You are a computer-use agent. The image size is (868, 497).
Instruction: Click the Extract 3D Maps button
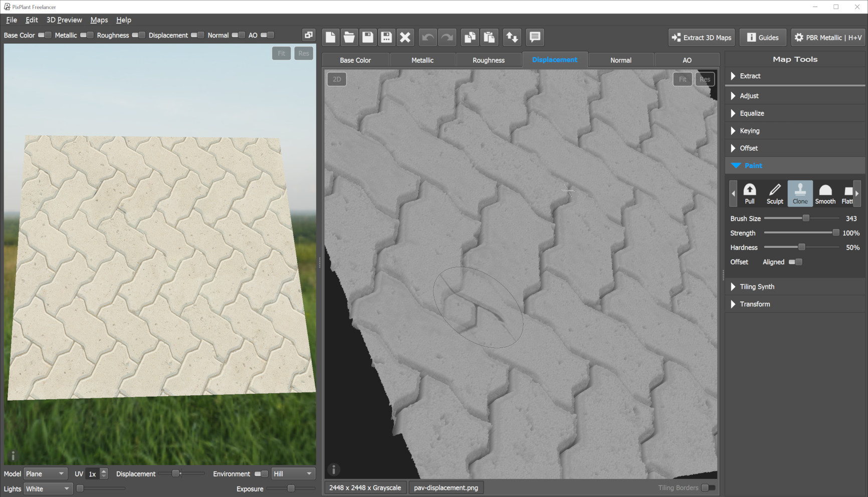(x=702, y=38)
